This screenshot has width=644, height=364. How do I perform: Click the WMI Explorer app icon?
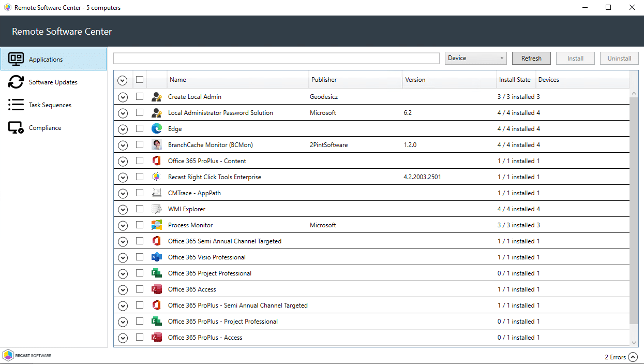click(156, 209)
